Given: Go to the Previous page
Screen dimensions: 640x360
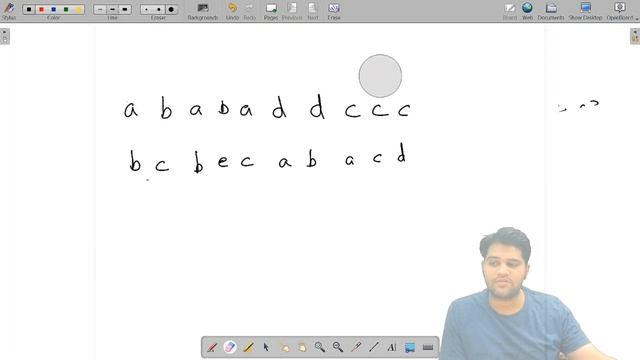Looking at the screenshot, I should 292,11.
